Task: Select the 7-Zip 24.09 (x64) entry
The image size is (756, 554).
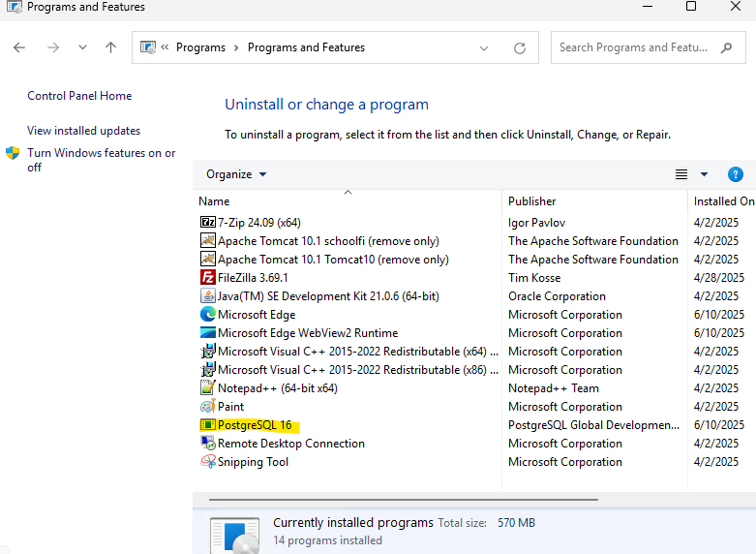Action: pyautogui.click(x=259, y=223)
